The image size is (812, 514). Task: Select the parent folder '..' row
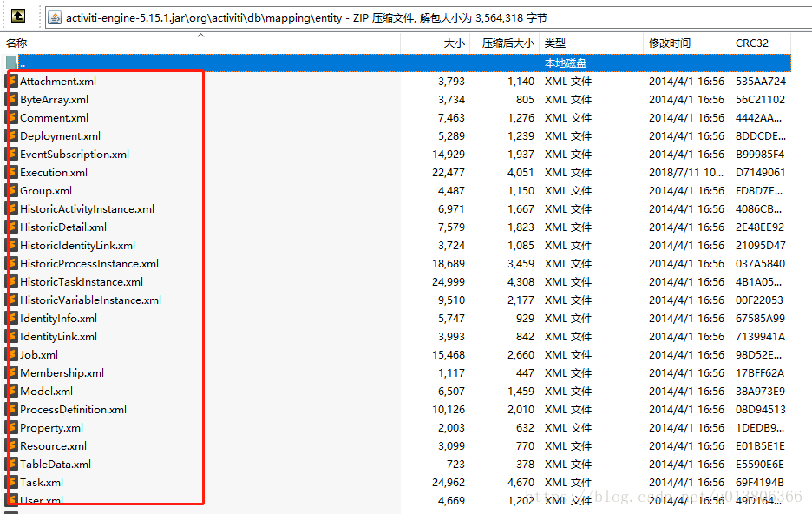(x=399, y=63)
